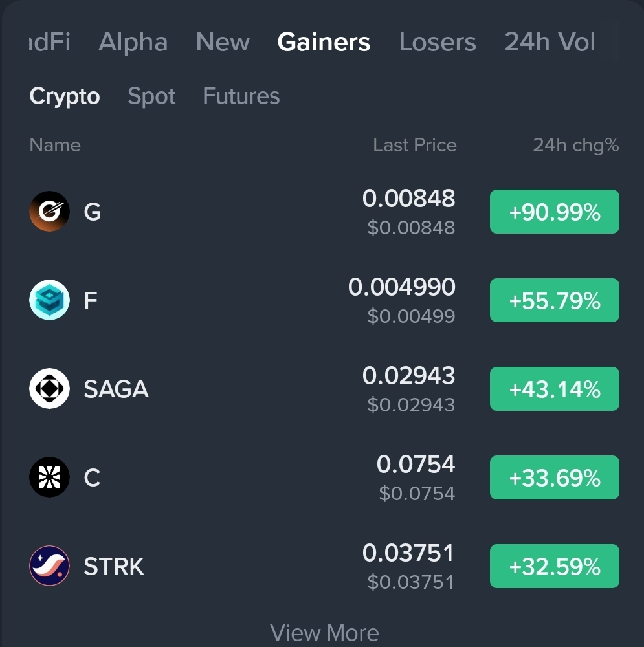Switch to the Futures sub-tab

(x=241, y=96)
